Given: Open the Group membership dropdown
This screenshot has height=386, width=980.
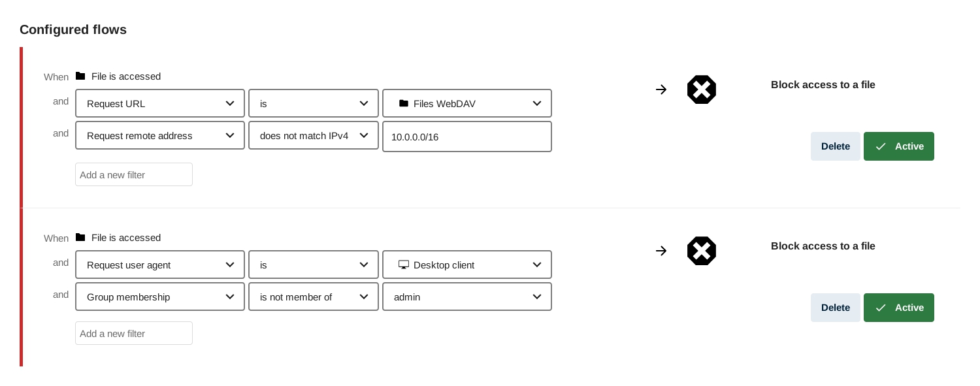Looking at the screenshot, I should (160, 297).
